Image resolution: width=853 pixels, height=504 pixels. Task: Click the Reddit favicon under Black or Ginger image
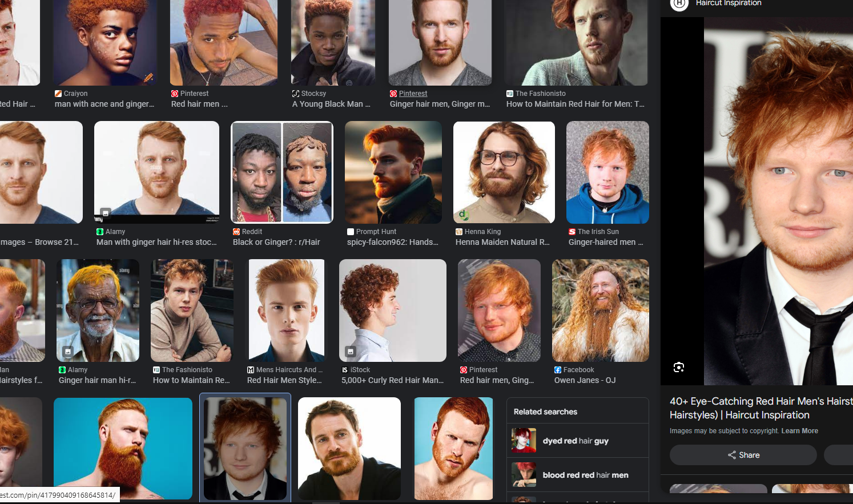(x=236, y=232)
